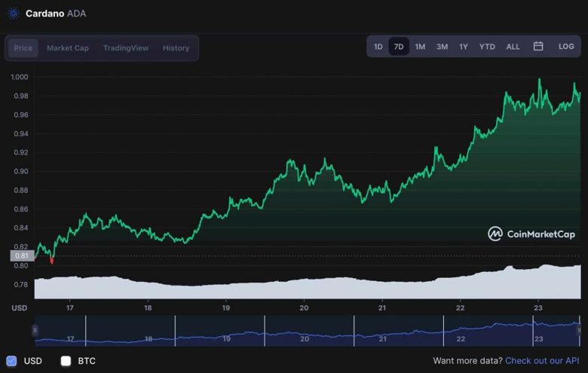The width and height of the screenshot is (588, 373).
Task: Show ALL price history
Action: pyautogui.click(x=513, y=47)
